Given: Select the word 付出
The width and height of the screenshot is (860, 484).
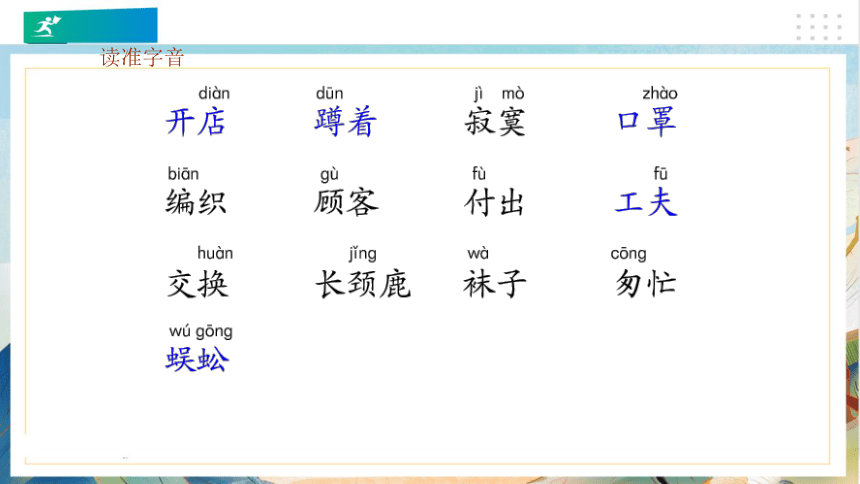Looking at the screenshot, I should 494,202.
